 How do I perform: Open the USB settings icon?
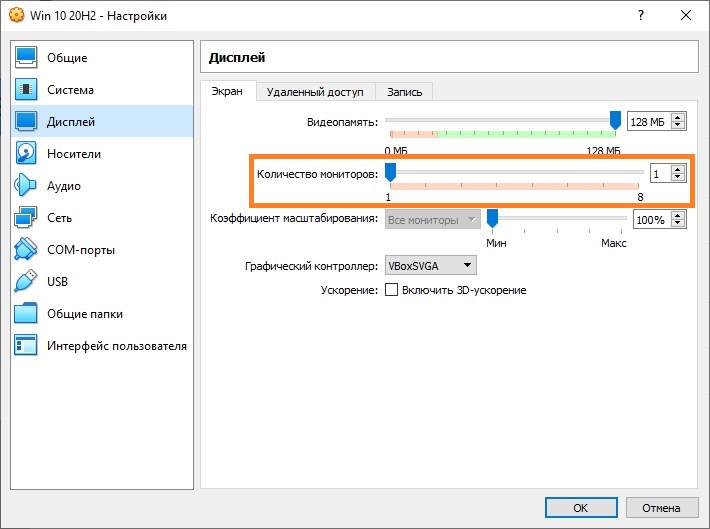click(27, 282)
